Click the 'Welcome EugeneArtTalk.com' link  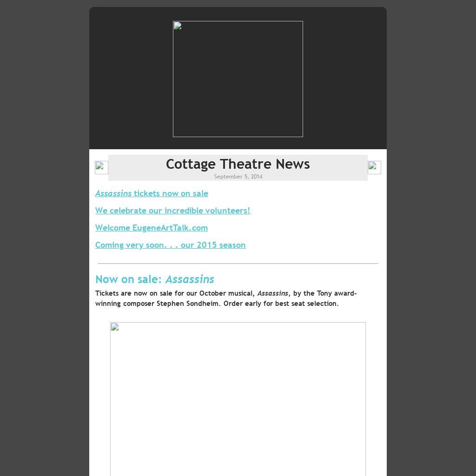152,228
